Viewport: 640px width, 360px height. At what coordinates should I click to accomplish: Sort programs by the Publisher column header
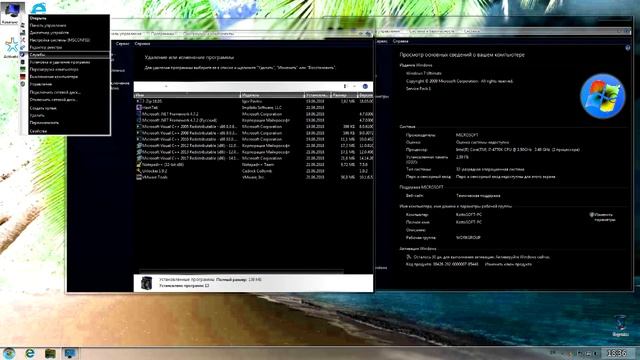[273, 95]
